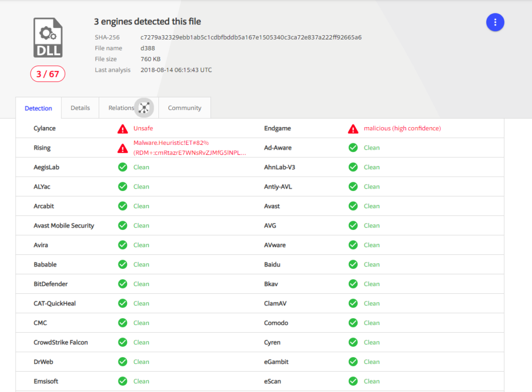The image size is (532, 392).
Task: Click the '3 engines detected this file' heading
Action: coord(147,21)
